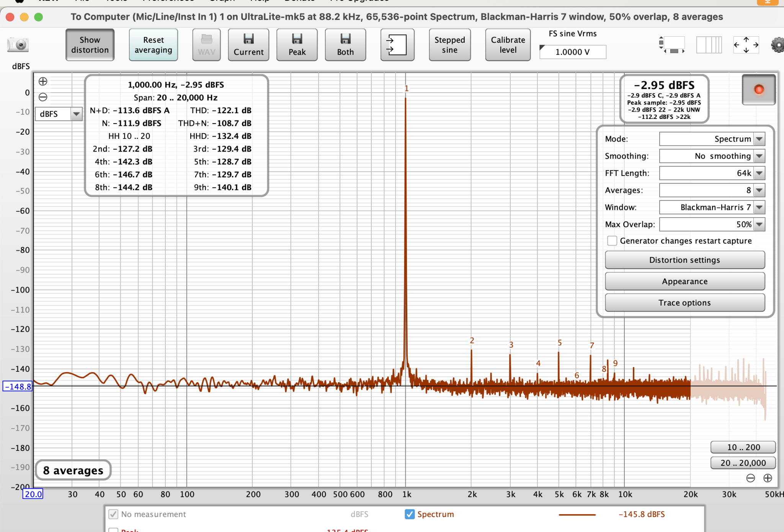784x532 pixels.
Task: Click Reset averaging button
Action: coord(154,45)
